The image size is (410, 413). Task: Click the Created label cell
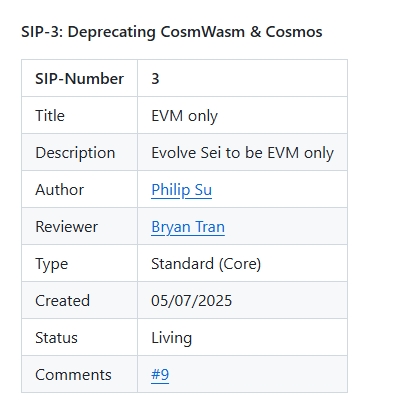click(x=80, y=300)
